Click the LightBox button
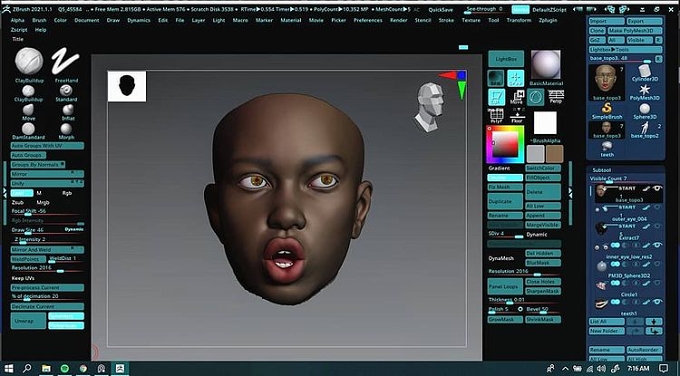 (x=506, y=59)
